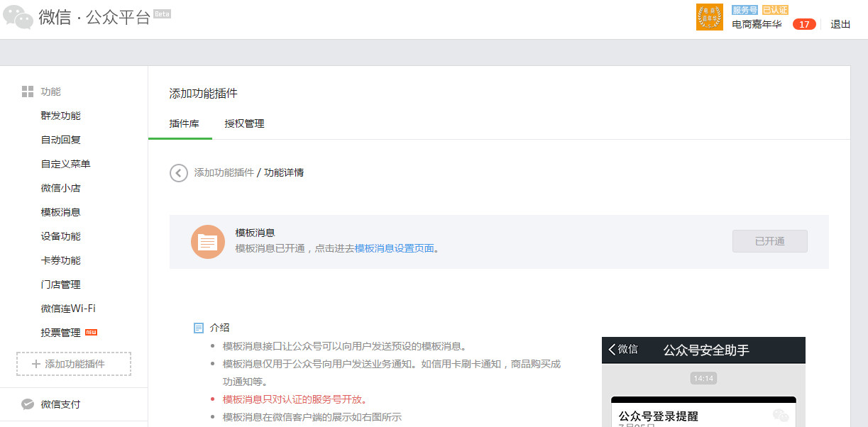Screen dimensions: 868x427
Task: Click the 退出 logout link
Action: click(x=840, y=24)
